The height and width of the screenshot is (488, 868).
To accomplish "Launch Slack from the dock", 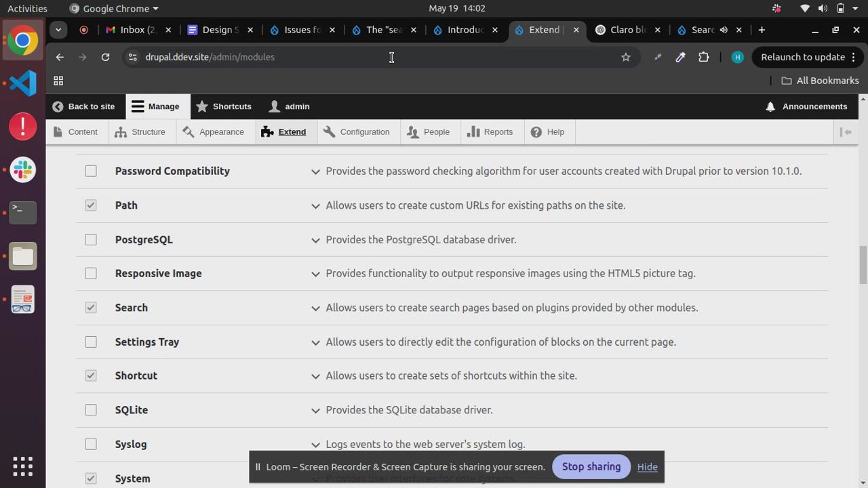I will [22, 170].
